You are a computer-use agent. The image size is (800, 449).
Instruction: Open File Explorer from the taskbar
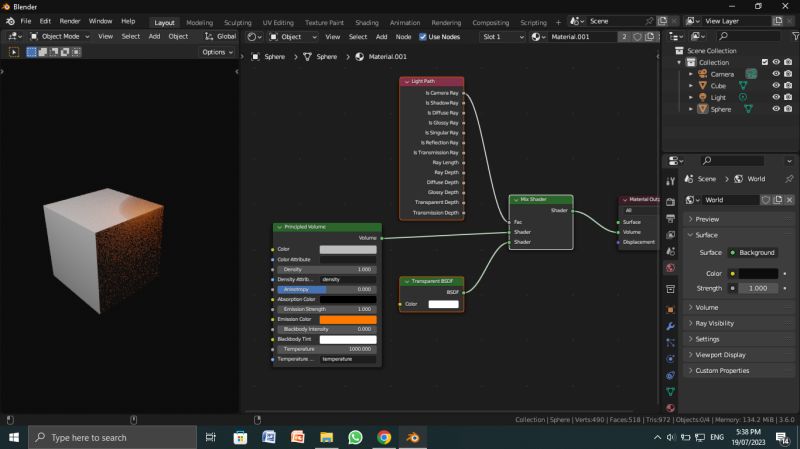(x=327, y=437)
